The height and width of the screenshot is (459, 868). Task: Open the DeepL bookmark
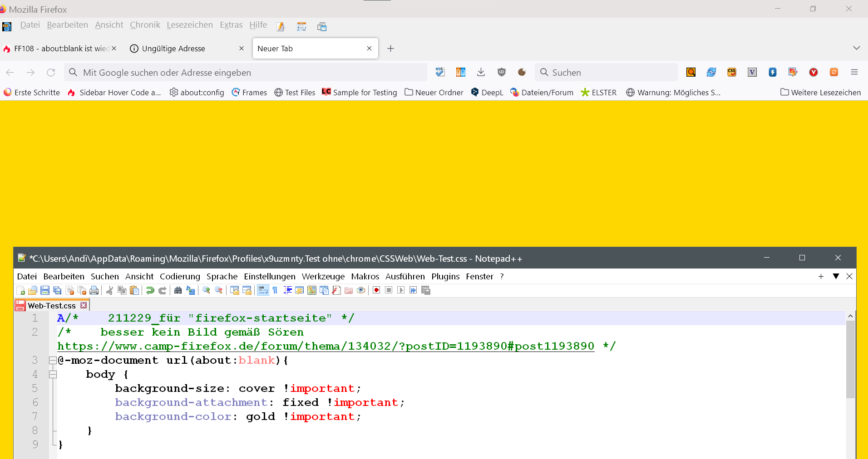(487, 93)
